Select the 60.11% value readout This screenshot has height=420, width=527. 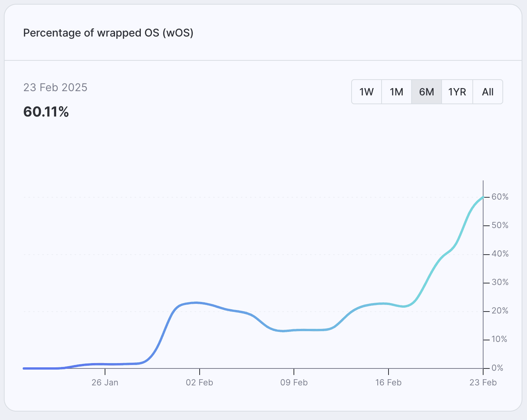(46, 112)
